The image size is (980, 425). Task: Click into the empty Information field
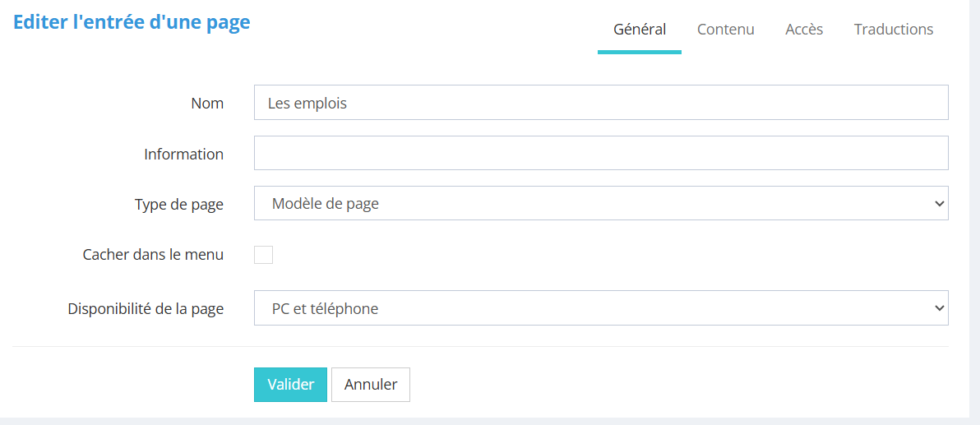(600, 154)
